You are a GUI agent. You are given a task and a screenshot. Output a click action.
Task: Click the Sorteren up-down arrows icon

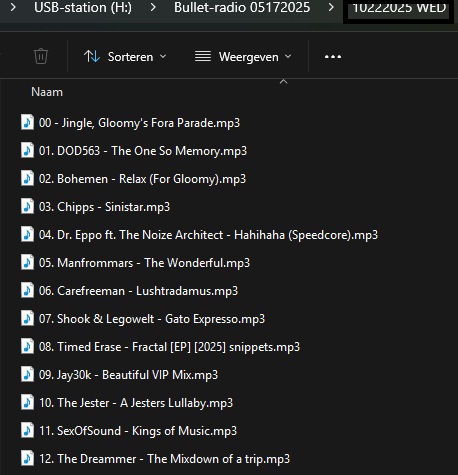pos(92,56)
